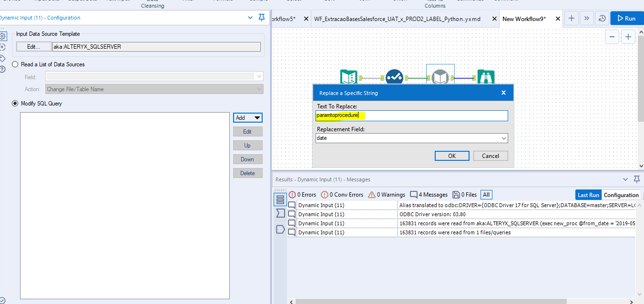Viewport: 644px width, 304px height.
Task: Open the Replacement Field dropdown
Action: tap(503, 138)
